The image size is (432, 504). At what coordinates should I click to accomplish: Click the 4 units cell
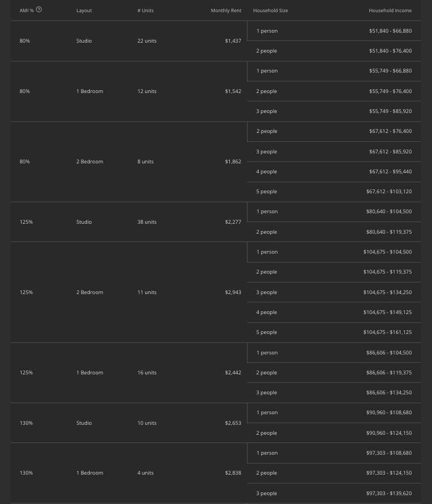146,473
